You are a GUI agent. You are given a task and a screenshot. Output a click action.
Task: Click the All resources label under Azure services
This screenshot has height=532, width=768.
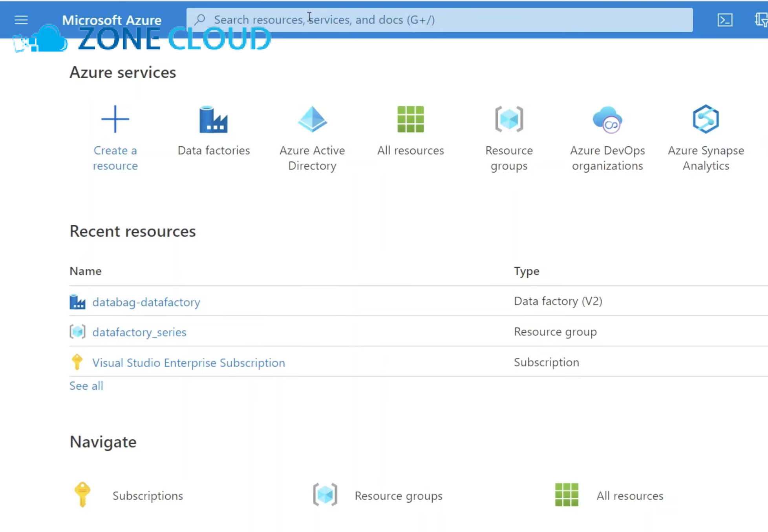[x=411, y=150]
